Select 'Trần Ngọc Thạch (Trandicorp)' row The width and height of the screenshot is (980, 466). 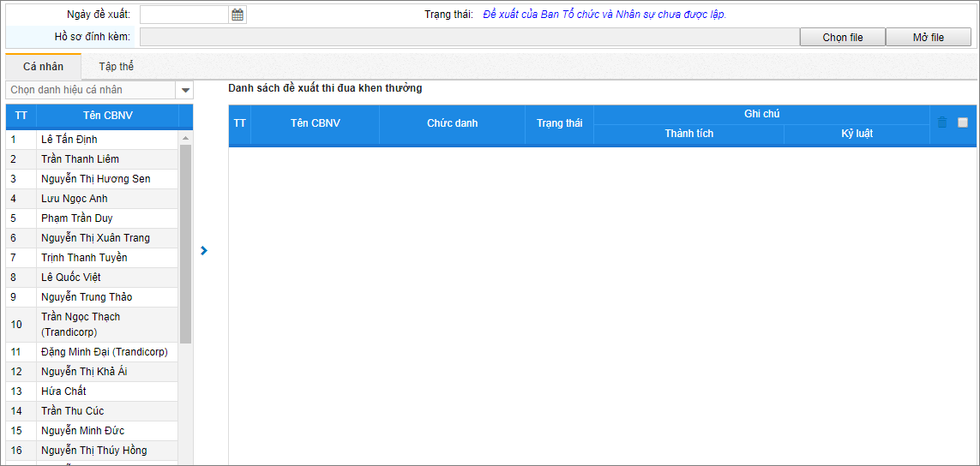[93, 324]
